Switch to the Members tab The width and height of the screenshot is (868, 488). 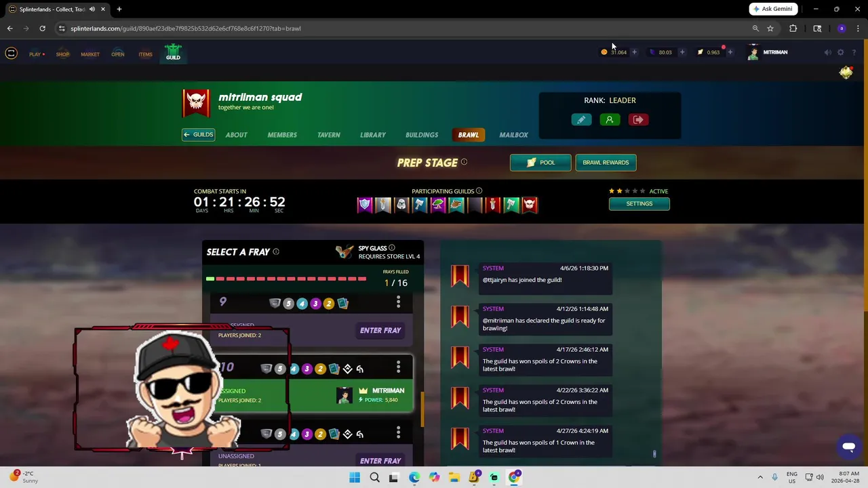282,135
